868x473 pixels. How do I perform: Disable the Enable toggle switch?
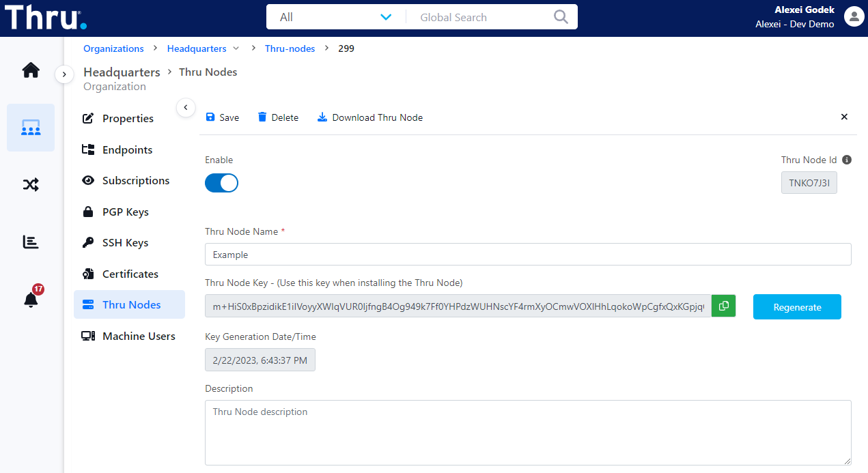tap(221, 183)
